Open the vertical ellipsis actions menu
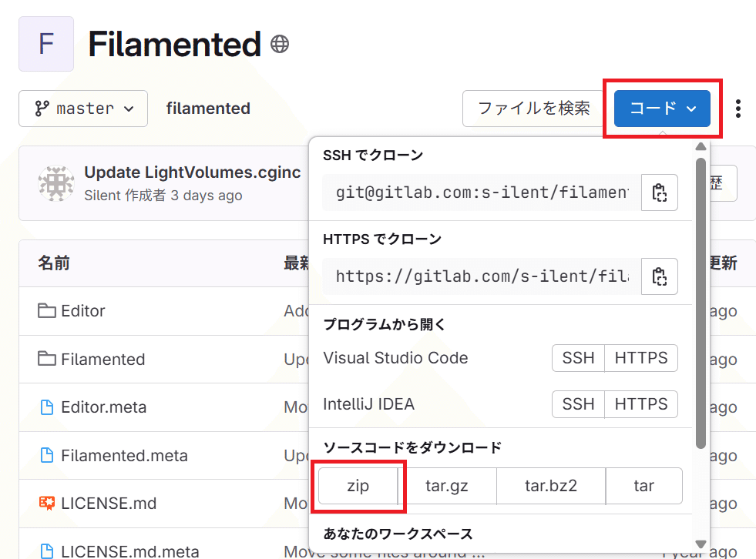Screen dimensions: 756x559 click(x=738, y=109)
